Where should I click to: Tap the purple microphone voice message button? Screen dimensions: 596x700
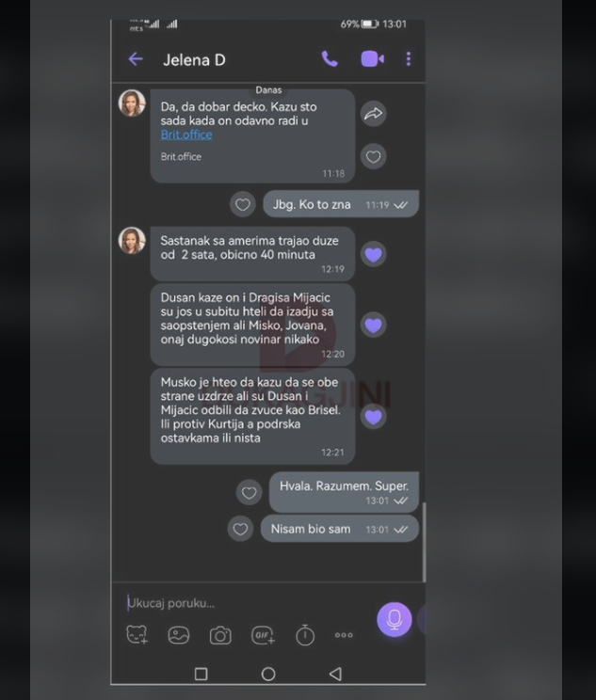395,619
